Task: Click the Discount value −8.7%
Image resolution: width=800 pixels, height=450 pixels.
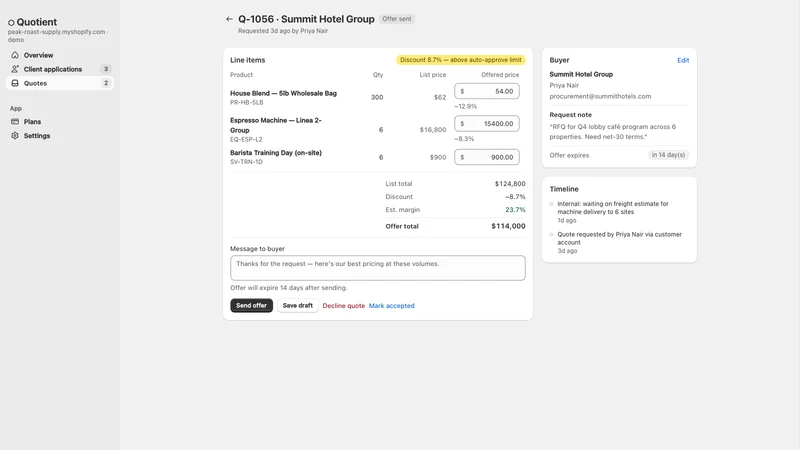Action: pos(515,197)
